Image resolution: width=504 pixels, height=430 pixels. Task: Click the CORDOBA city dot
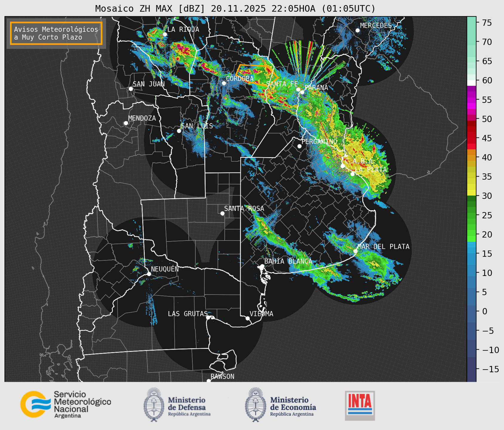coord(224,83)
